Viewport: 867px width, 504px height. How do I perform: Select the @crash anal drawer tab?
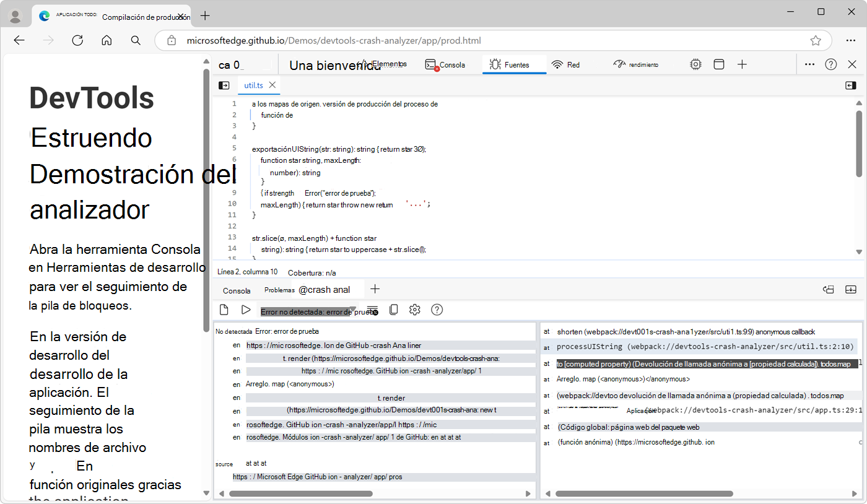(324, 289)
